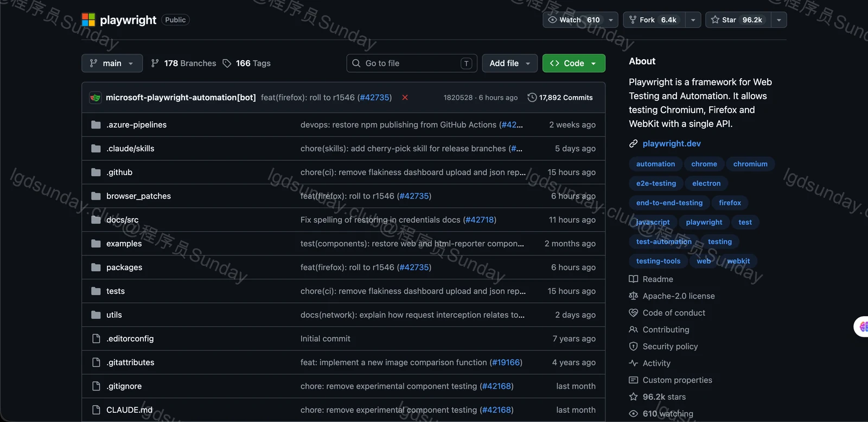Click the license scale icon
Screen dimensions: 868x422
(633, 296)
